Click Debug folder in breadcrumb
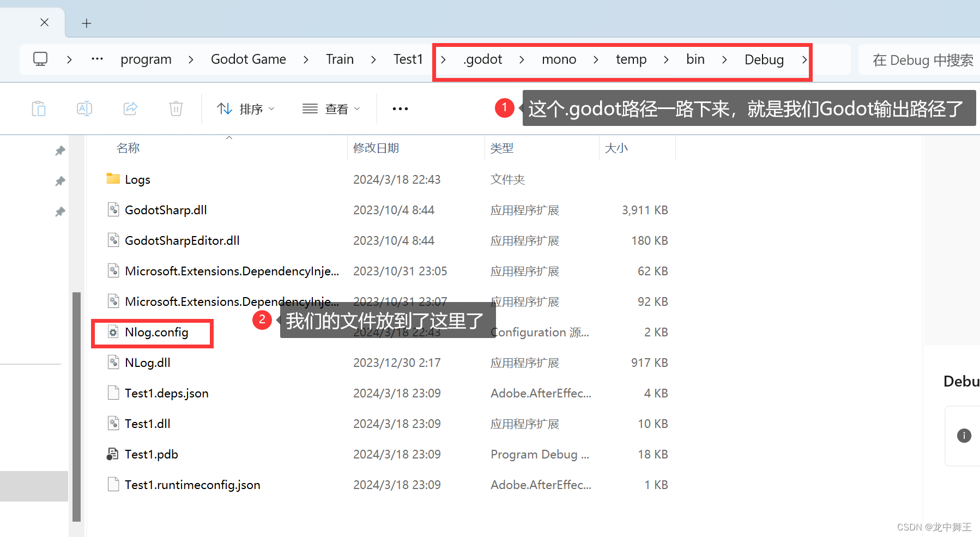 pyautogui.click(x=764, y=59)
